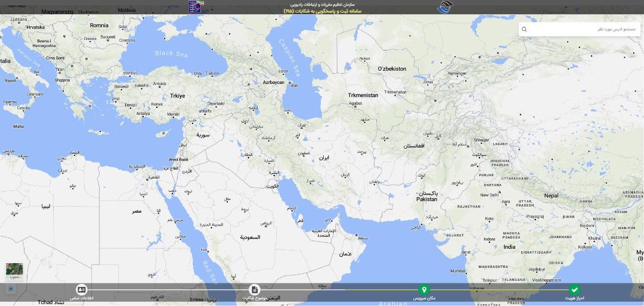Click the 'مکان سرویس' step label
644x306 pixels.
pos(425,298)
